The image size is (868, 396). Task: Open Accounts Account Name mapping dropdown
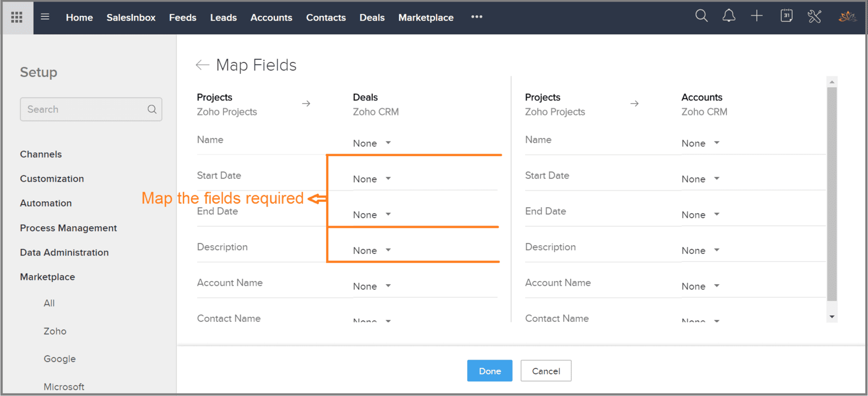[701, 286]
